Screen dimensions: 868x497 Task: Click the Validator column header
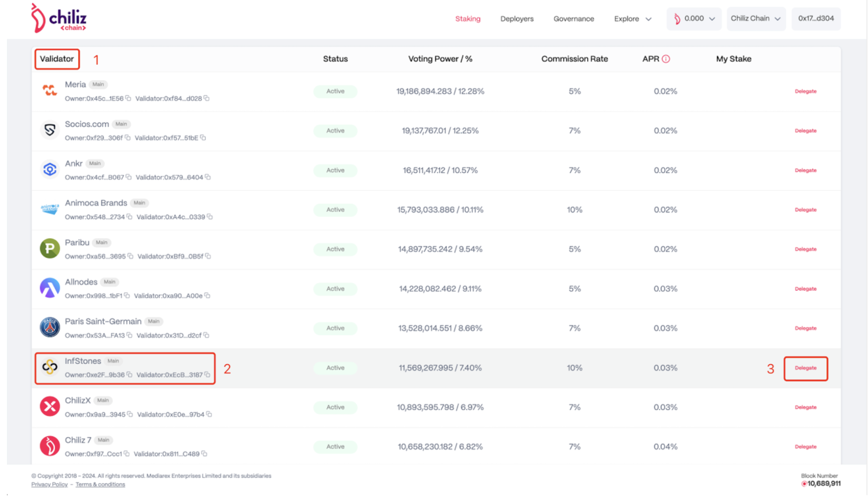[x=57, y=59]
